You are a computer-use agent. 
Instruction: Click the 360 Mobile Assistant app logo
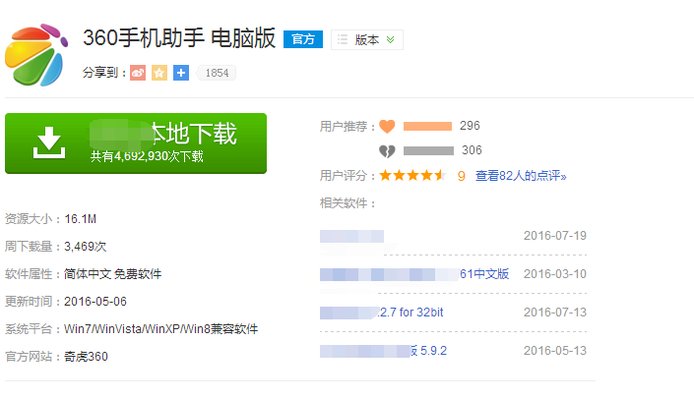coord(36,55)
